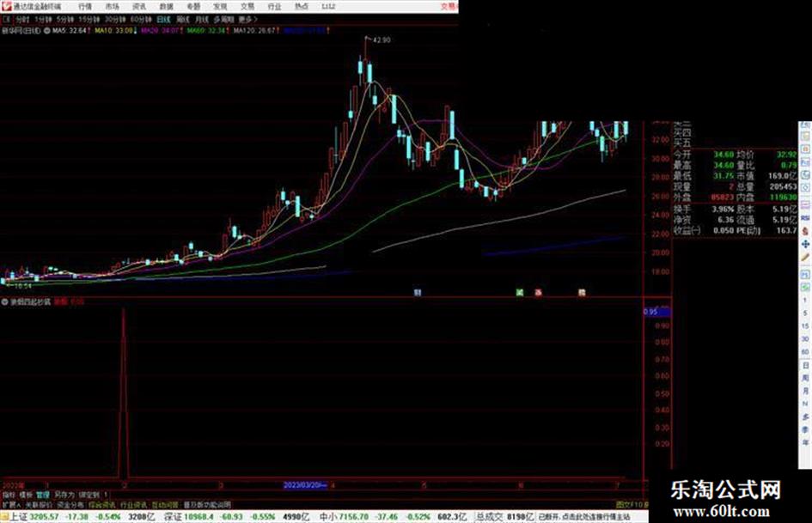Open the 互动问答 tab
Image resolution: width=812 pixels, height=523 pixels.
[x=164, y=504]
